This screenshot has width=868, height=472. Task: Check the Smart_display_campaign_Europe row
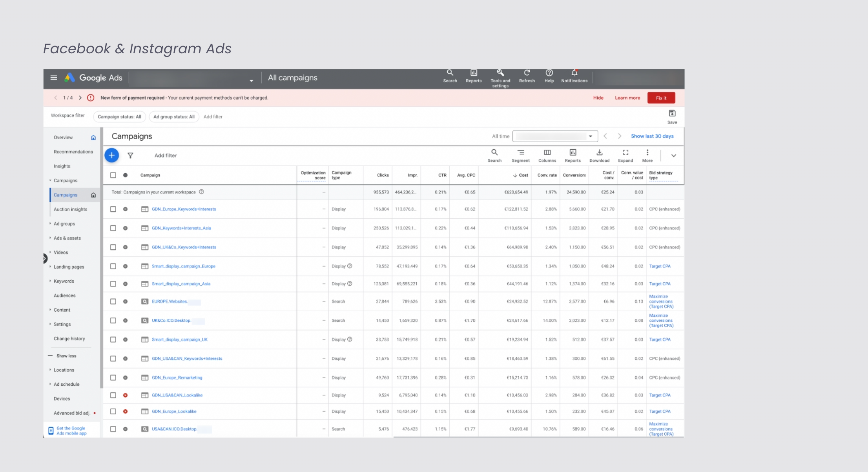(x=113, y=266)
